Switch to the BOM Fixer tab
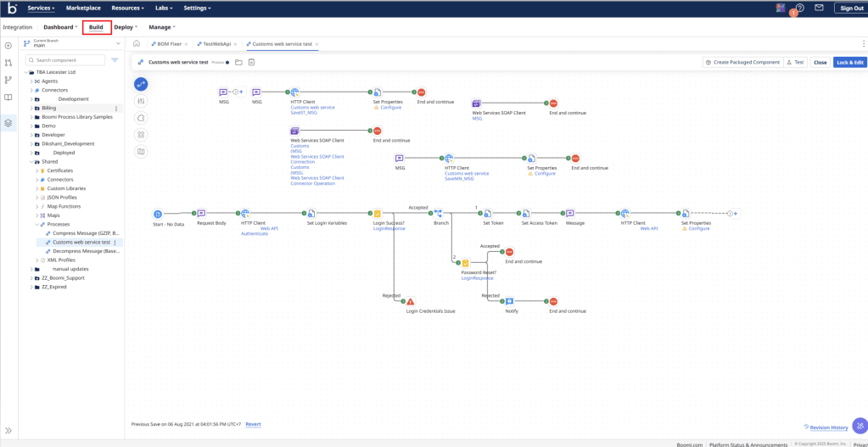This screenshot has height=447, width=868. [169, 44]
